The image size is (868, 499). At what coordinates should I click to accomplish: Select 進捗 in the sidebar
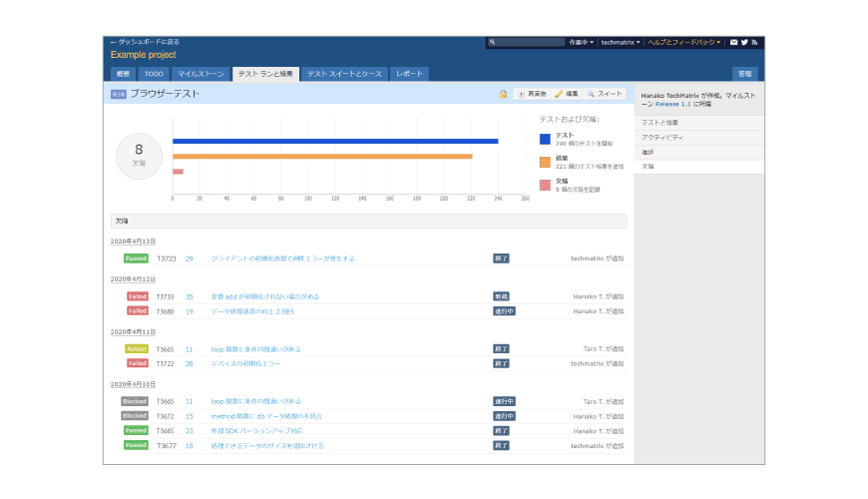tap(699, 152)
